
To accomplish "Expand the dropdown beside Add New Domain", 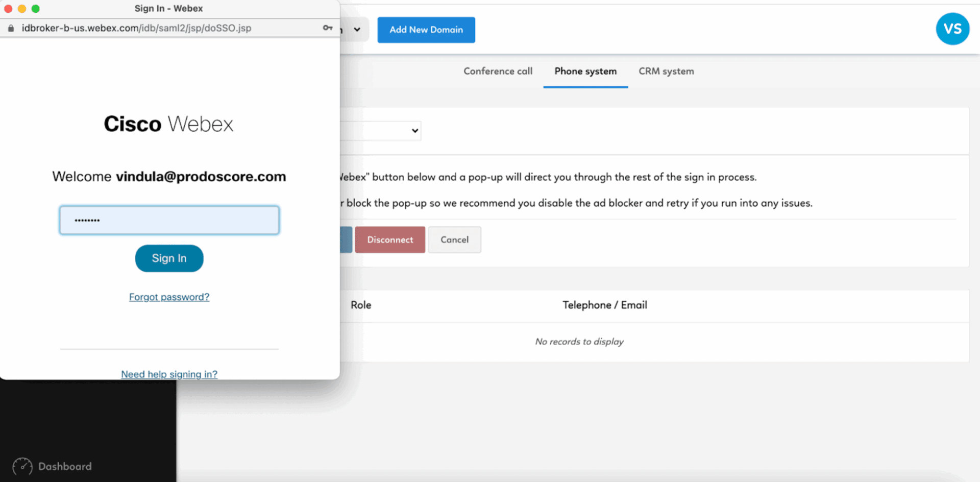I will coord(357,30).
